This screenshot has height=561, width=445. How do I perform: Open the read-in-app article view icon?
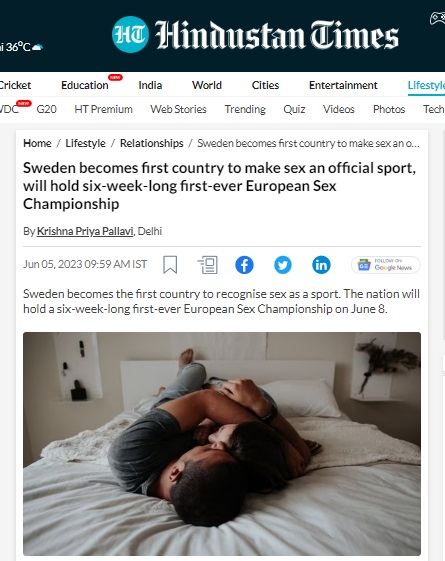click(208, 265)
